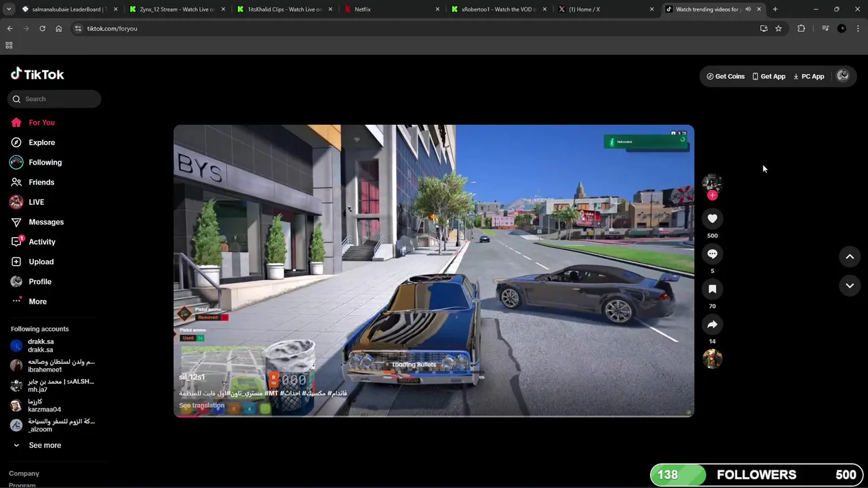The height and width of the screenshot is (488, 868).
Task: Click Get Coins
Action: pos(726,77)
